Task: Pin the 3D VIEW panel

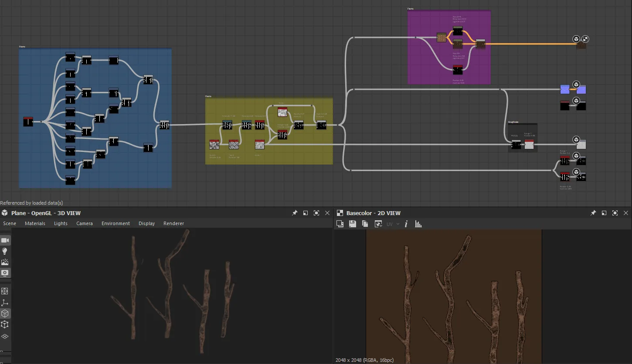Action: click(x=295, y=213)
